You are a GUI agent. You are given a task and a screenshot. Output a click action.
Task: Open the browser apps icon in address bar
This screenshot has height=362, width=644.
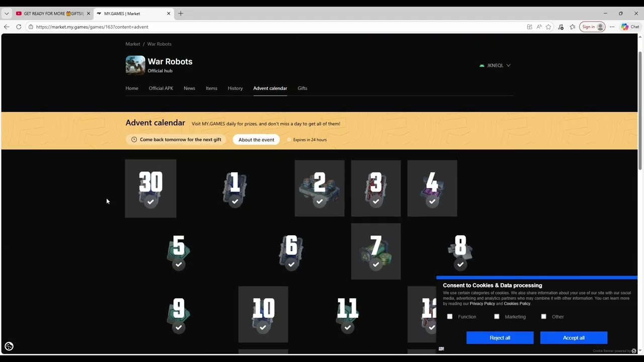pyautogui.click(x=529, y=27)
